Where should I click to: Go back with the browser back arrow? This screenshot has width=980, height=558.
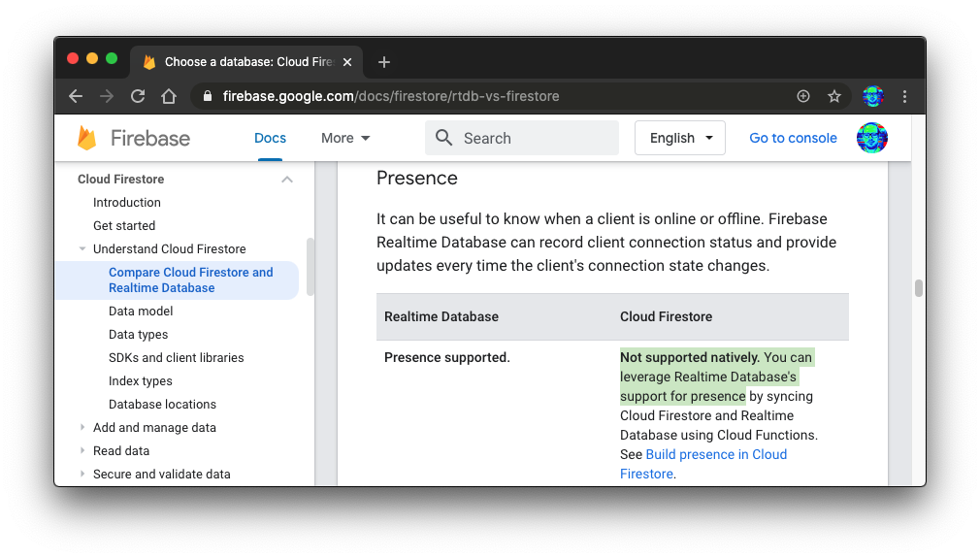(76, 96)
